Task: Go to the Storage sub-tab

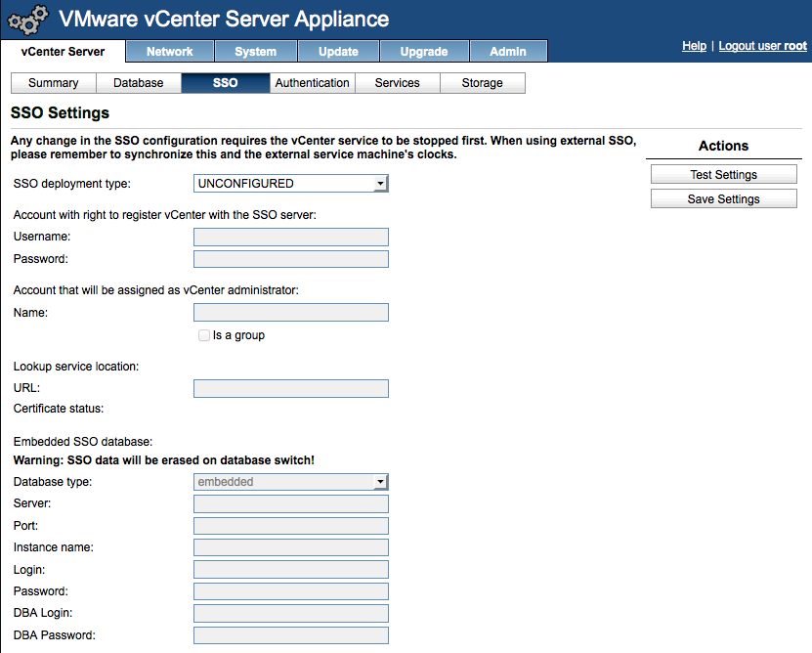Action: 482,83
